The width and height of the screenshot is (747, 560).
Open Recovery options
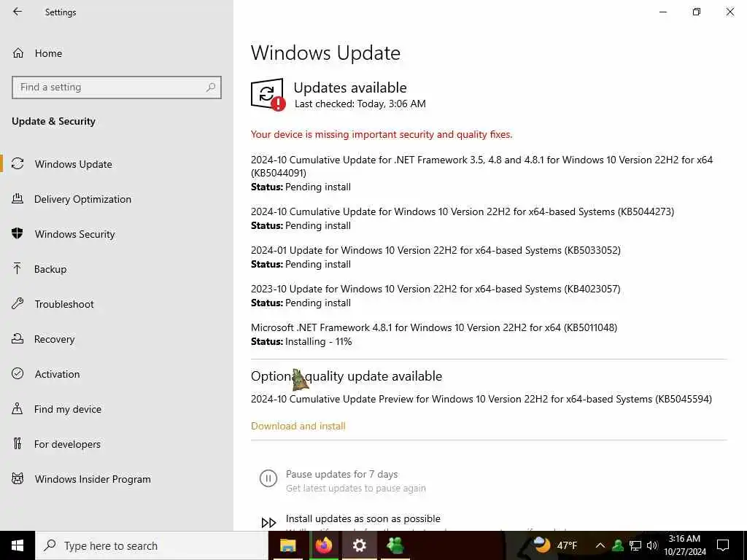tap(54, 339)
